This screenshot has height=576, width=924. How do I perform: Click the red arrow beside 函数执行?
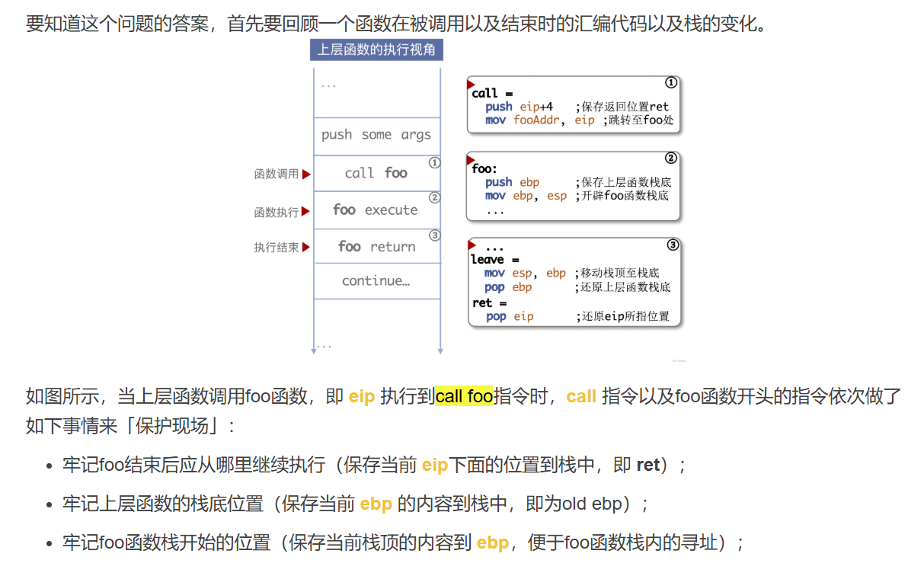tap(306, 212)
